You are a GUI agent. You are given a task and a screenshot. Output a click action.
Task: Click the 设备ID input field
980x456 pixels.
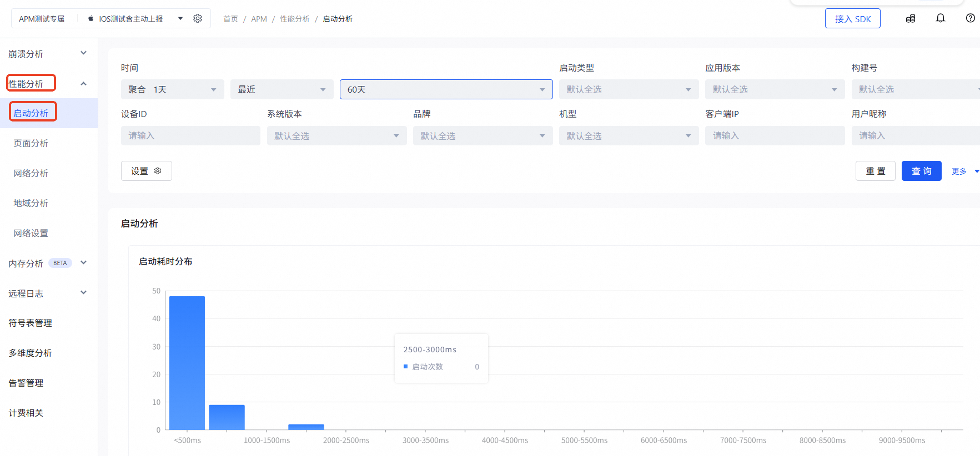pos(190,135)
